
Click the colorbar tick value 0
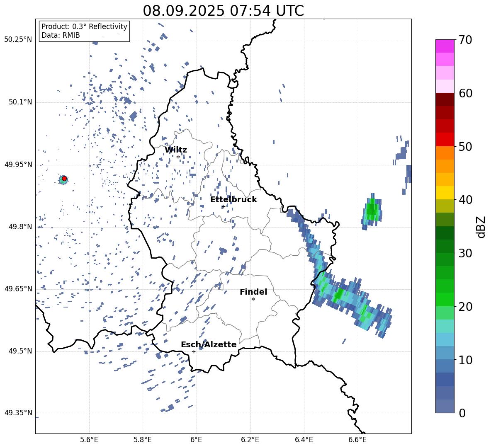pyautogui.click(x=462, y=413)
